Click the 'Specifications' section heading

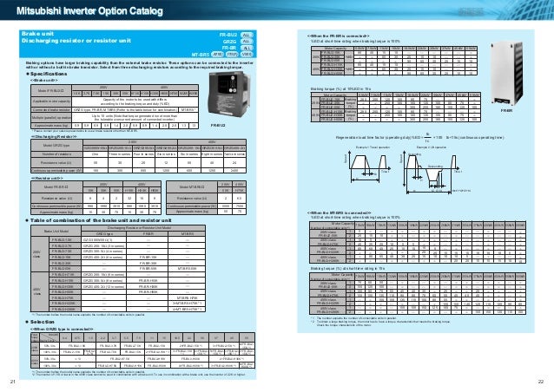click(49, 74)
